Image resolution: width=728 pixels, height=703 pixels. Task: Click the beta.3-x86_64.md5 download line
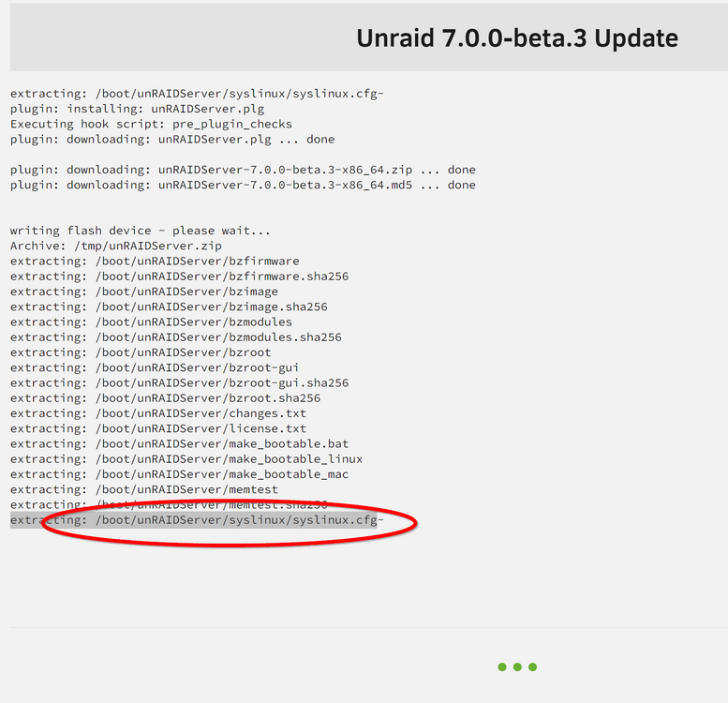[243, 186]
